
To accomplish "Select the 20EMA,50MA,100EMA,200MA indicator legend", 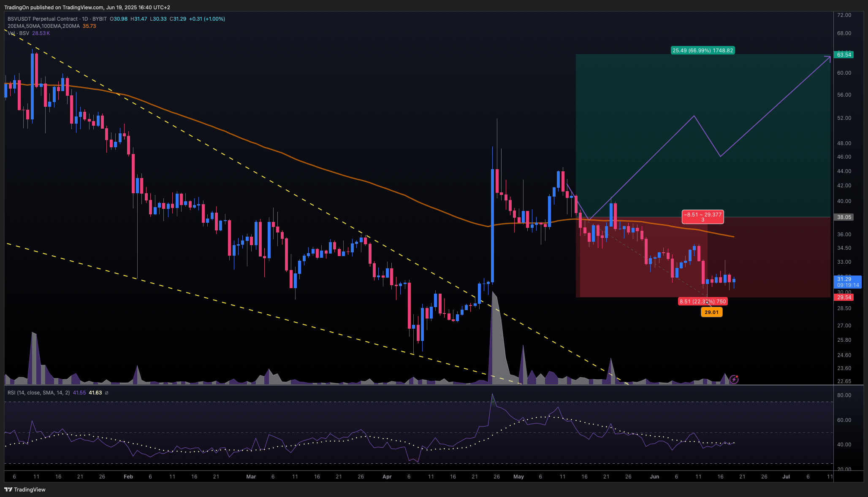I will tap(43, 26).
